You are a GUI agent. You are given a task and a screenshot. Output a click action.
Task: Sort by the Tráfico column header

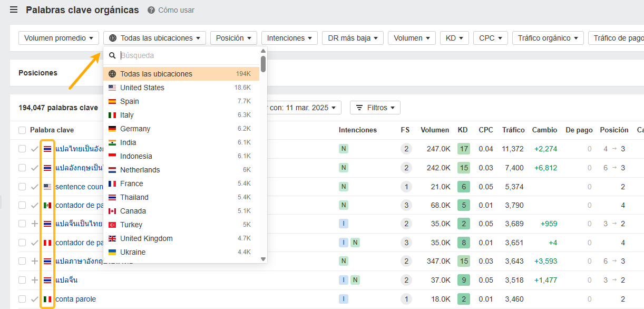click(513, 130)
